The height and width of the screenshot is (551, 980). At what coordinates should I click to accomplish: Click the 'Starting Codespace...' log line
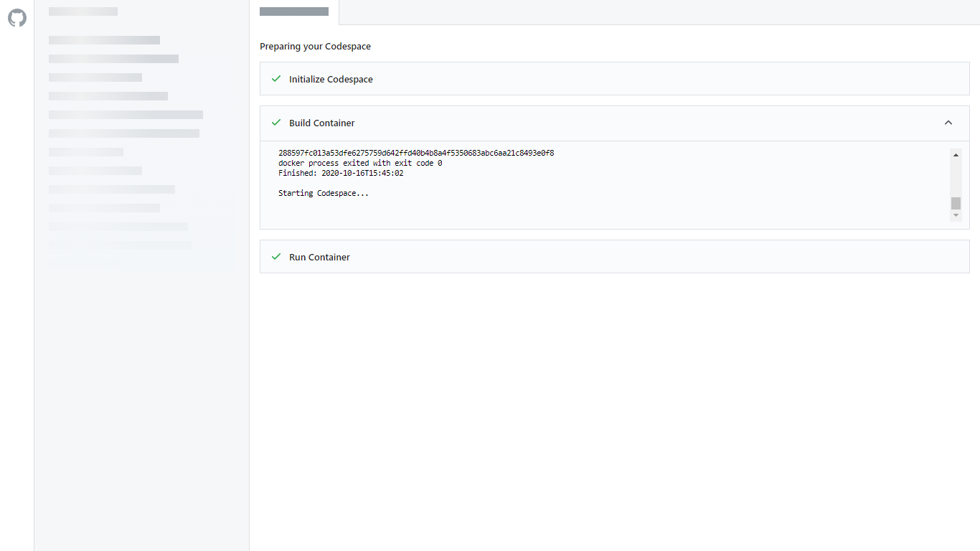(x=324, y=194)
